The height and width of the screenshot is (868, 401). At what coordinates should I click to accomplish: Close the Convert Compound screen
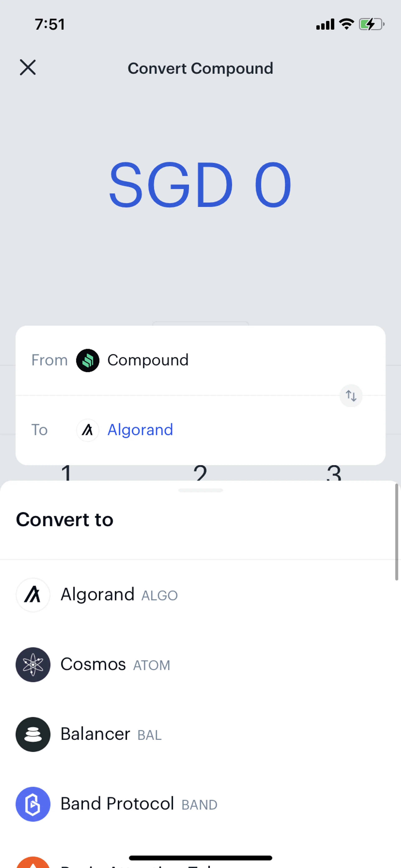[x=28, y=67]
